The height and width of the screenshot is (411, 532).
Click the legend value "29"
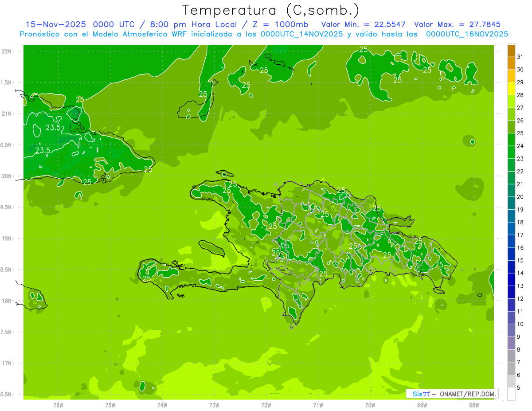520,82
